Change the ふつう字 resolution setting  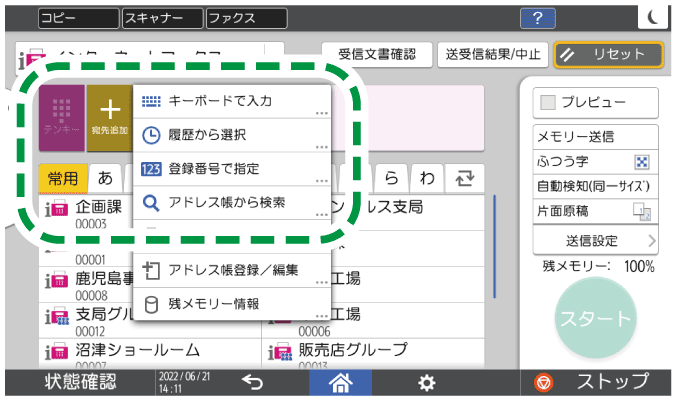(x=595, y=162)
